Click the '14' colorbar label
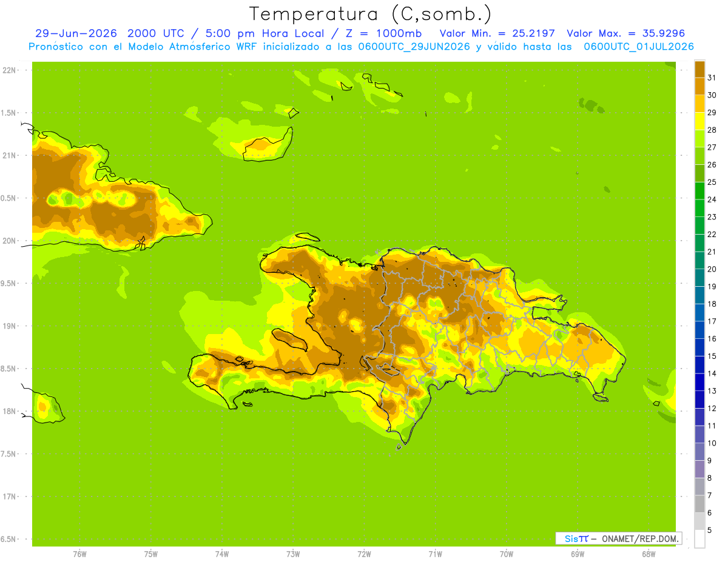728x562 pixels. [712, 373]
